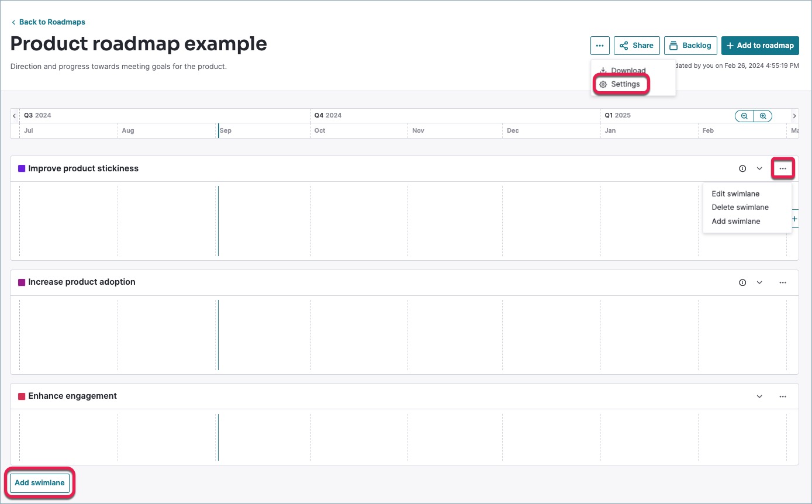Open the roadmap more options ellipsis button

pos(600,45)
